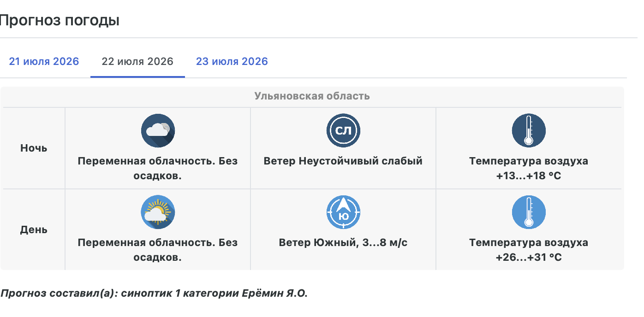This screenshot has width=644, height=317.
Task: Select the День row label
Action: point(34,230)
